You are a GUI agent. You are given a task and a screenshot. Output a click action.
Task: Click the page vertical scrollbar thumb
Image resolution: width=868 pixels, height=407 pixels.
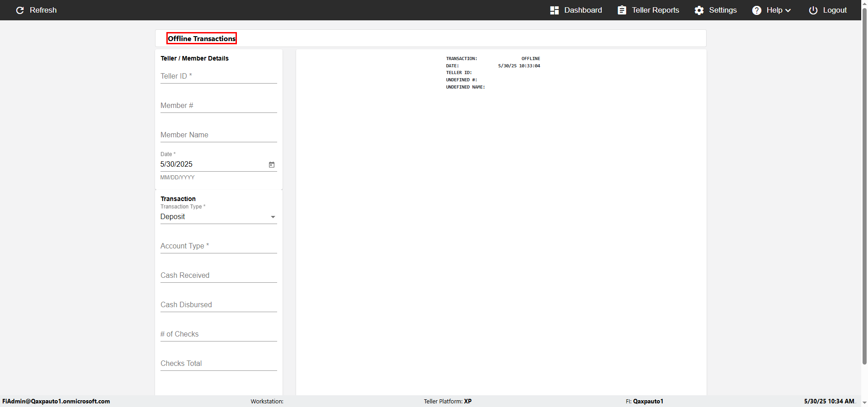click(864, 185)
